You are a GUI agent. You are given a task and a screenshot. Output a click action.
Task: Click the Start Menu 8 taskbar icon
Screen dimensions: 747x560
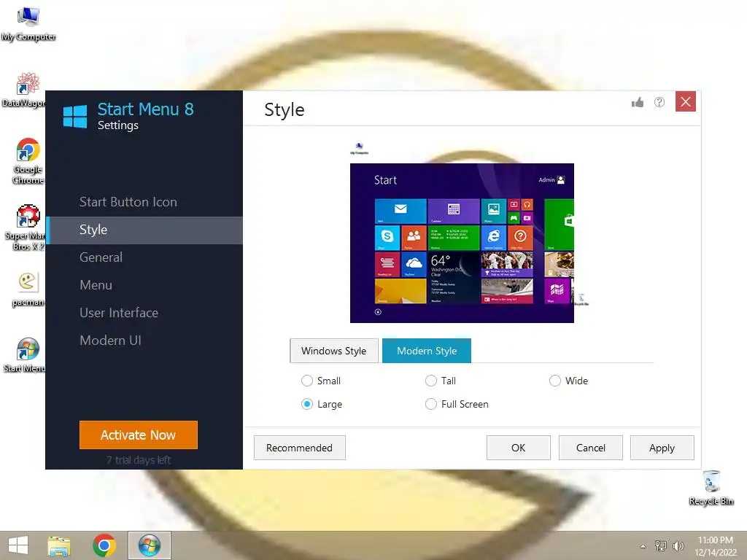149,545
